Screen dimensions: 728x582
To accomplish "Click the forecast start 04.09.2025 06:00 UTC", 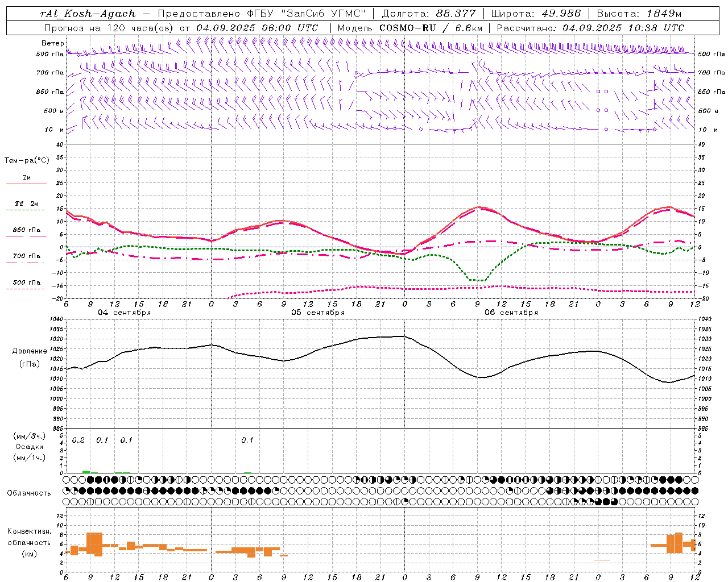I will click(x=257, y=28).
